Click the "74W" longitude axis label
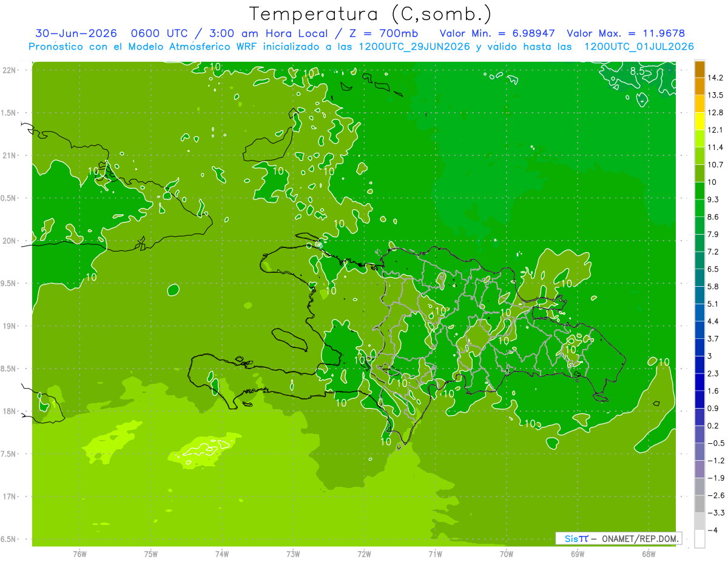The image size is (728, 562). click(x=222, y=554)
